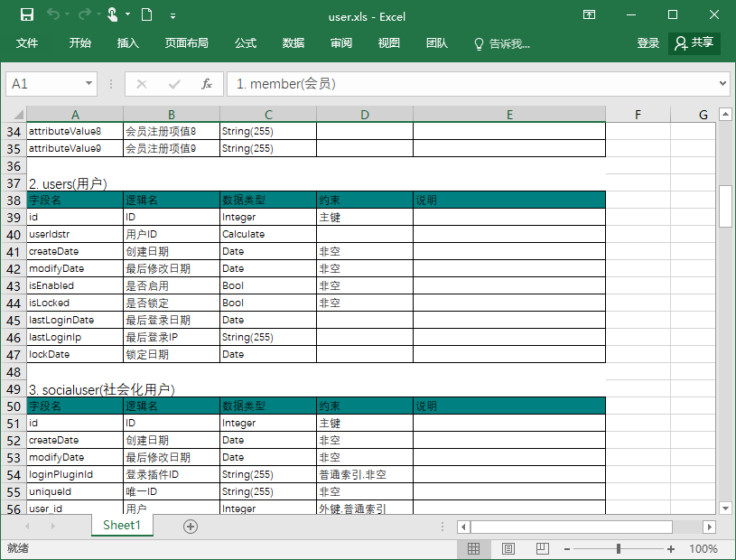Screen dimensions: 736x560
Task: Open the 审阅 ribbon tab
Action: tap(341, 43)
